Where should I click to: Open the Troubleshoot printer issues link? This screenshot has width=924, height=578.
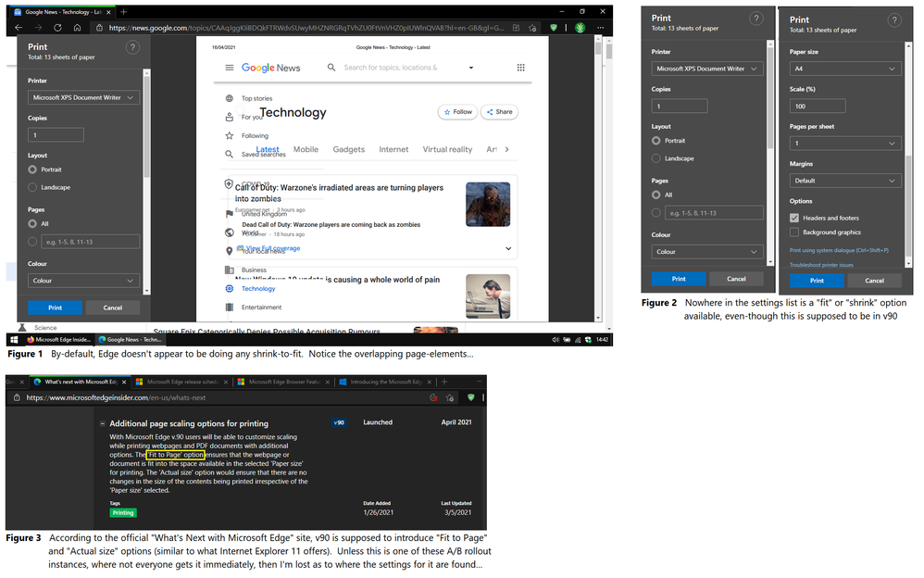tap(821, 265)
